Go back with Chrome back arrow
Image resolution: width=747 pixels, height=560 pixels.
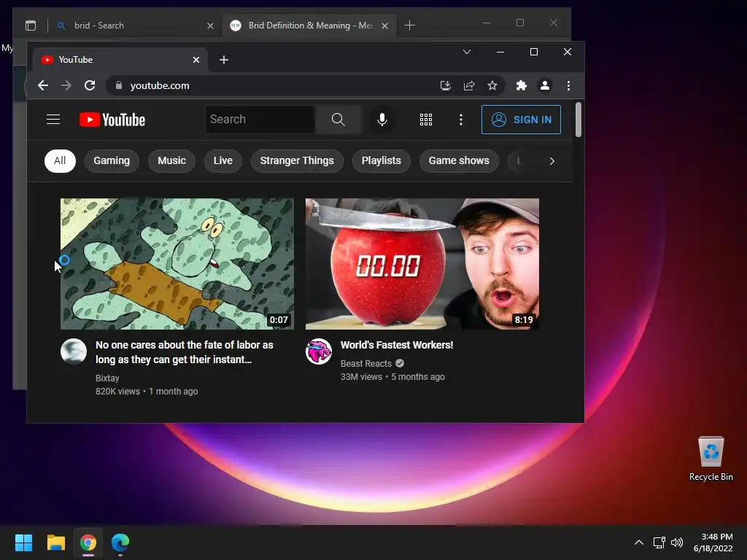(43, 86)
